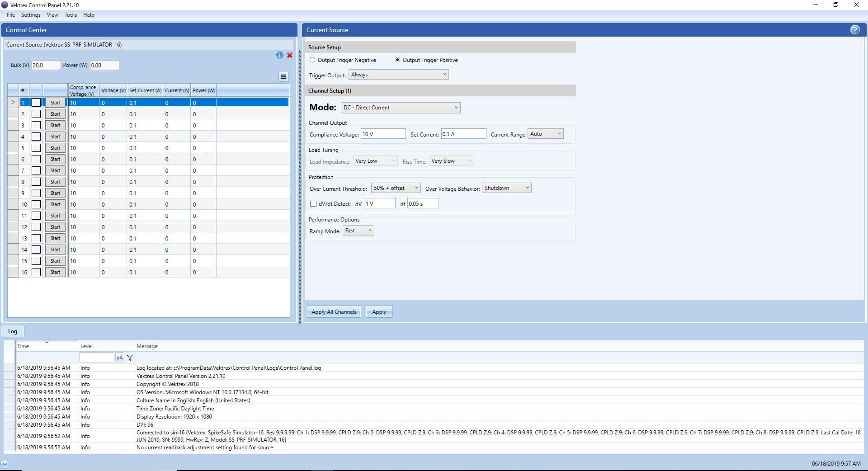The width and height of the screenshot is (868, 471).
Task: Enable the dV/dt Detect checkbox
Action: click(314, 204)
